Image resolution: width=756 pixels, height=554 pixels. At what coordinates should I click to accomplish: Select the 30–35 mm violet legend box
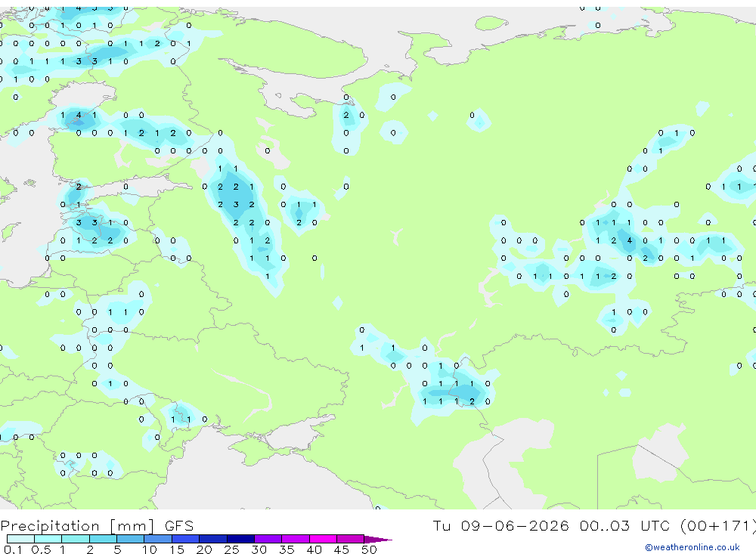click(268, 539)
